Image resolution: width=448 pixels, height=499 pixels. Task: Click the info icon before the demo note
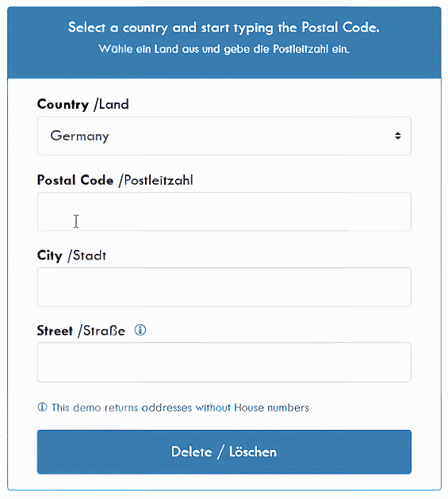click(42, 407)
